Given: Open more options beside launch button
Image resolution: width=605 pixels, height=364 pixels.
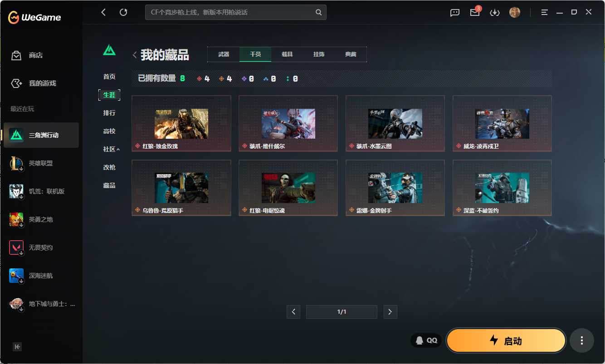Looking at the screenshot, I should (x=582, y=340).
